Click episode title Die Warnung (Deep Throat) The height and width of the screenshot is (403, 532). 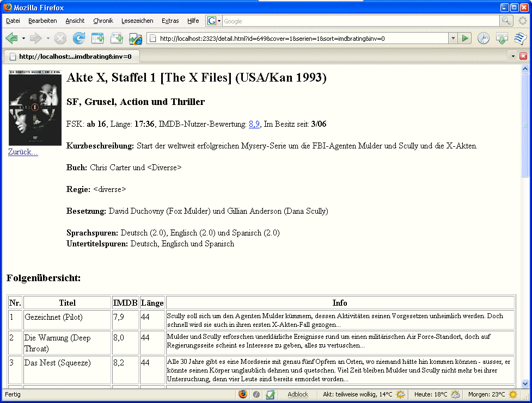click(57, 343)
